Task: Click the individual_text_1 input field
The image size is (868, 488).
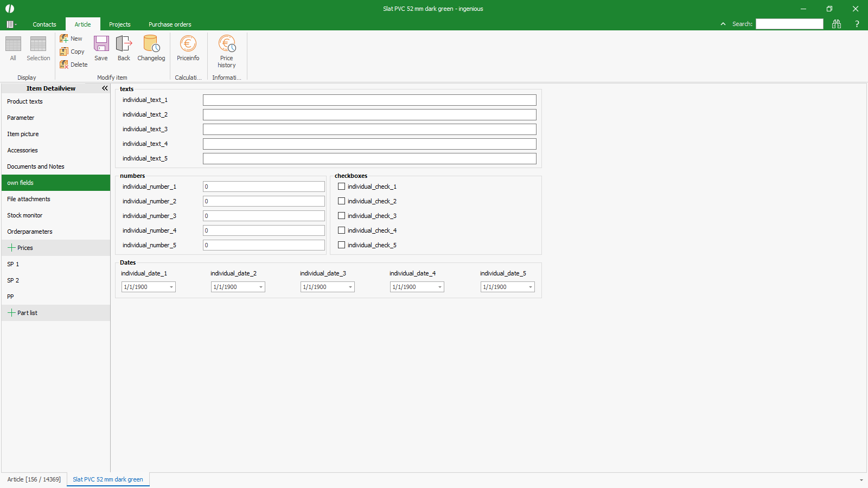Action: (x=369, y=100)
